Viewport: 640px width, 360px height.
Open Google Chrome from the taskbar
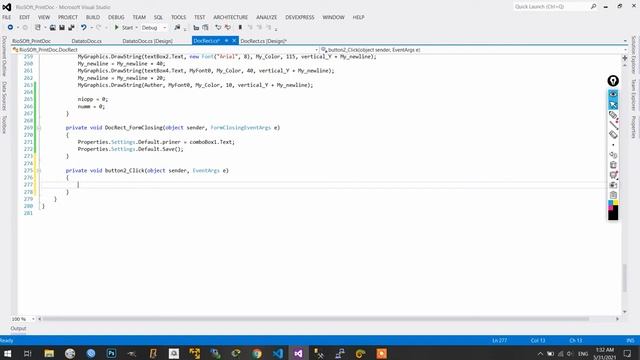pos(257,353)
